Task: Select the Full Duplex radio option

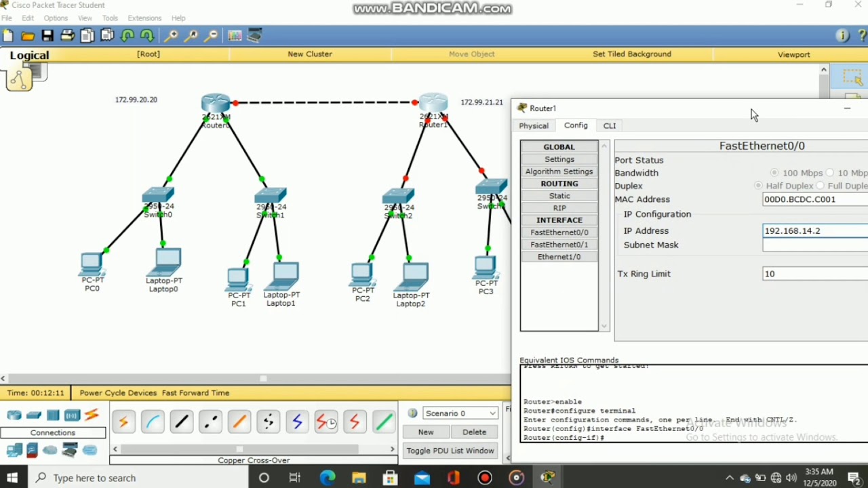Action: [821, 186]
